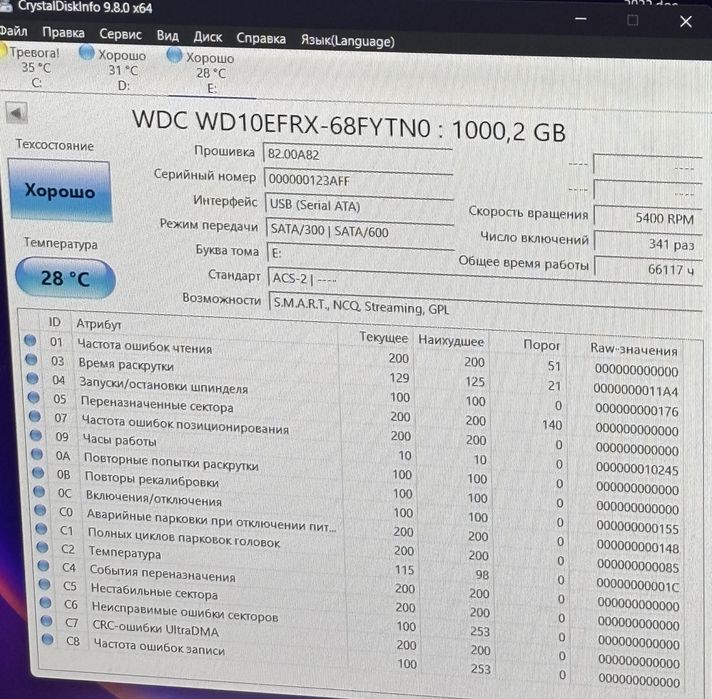Click the raw value 000000010245
712x699 pixels.
coord(637,469)
